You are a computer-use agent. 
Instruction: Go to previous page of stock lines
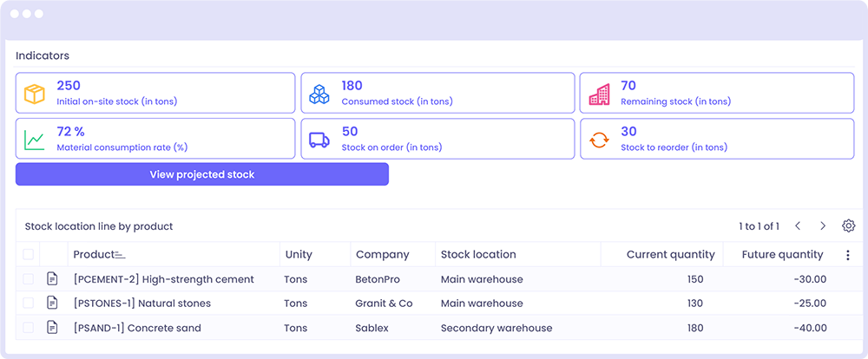798,225
